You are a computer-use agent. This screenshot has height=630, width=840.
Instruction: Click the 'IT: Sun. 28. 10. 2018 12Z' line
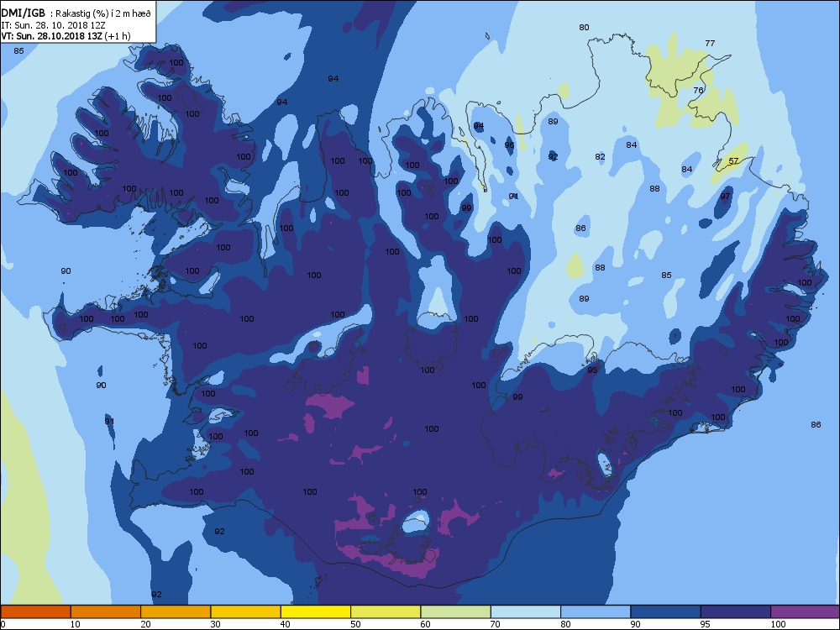point(53,25)
